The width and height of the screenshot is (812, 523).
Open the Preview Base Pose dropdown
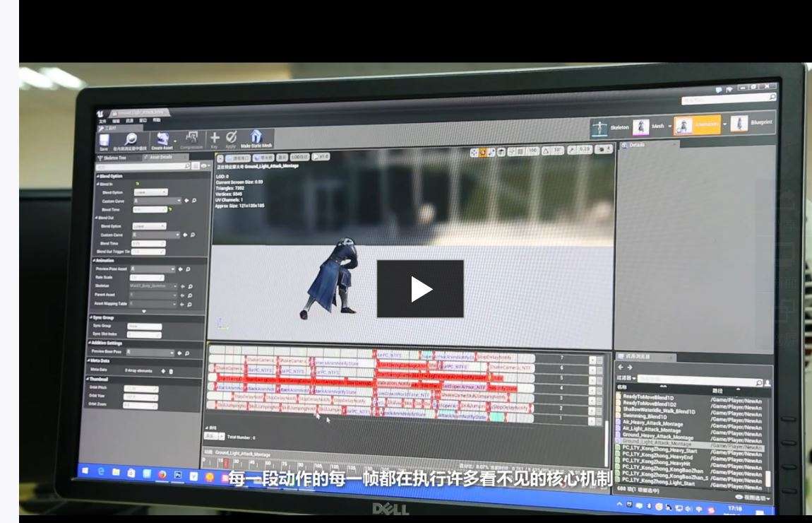point(150,353)
